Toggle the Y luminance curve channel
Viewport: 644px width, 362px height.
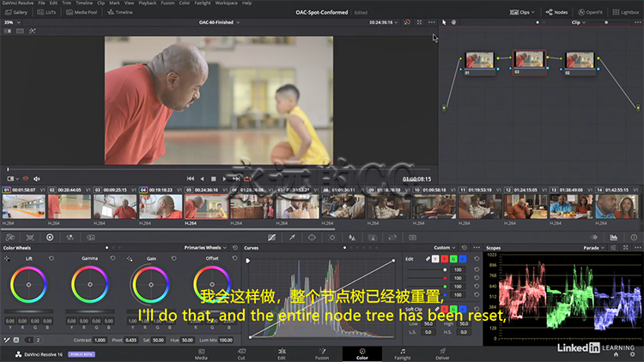coord(435,259)
